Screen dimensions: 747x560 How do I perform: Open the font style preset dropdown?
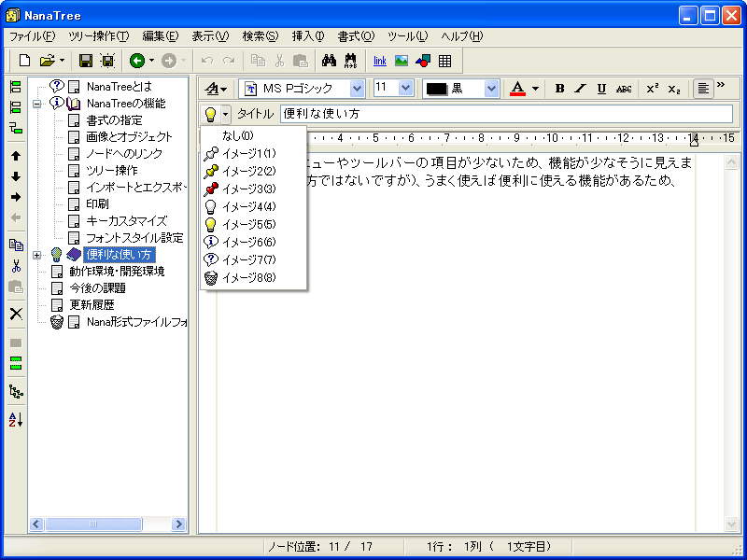[217, 89]
